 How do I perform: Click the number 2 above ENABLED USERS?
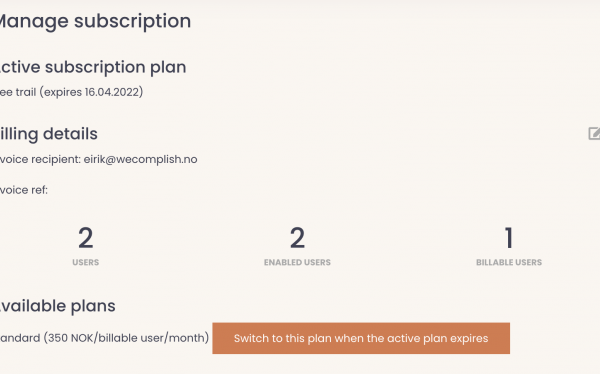[297, 238]
